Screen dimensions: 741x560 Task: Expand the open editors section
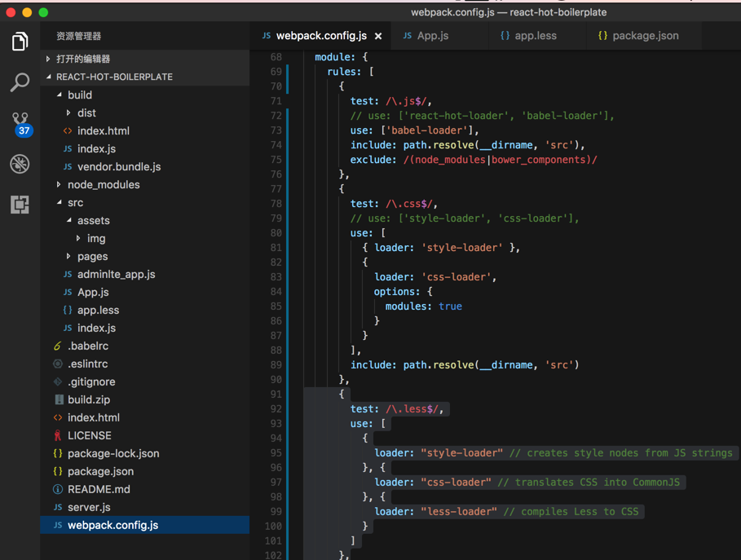tap(83, 59)
